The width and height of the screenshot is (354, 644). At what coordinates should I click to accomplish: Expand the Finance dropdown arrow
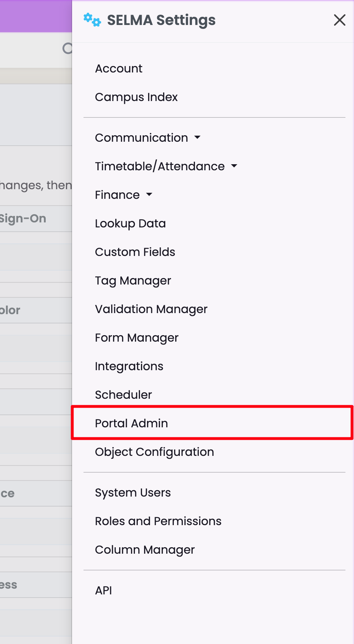[149, 195]
